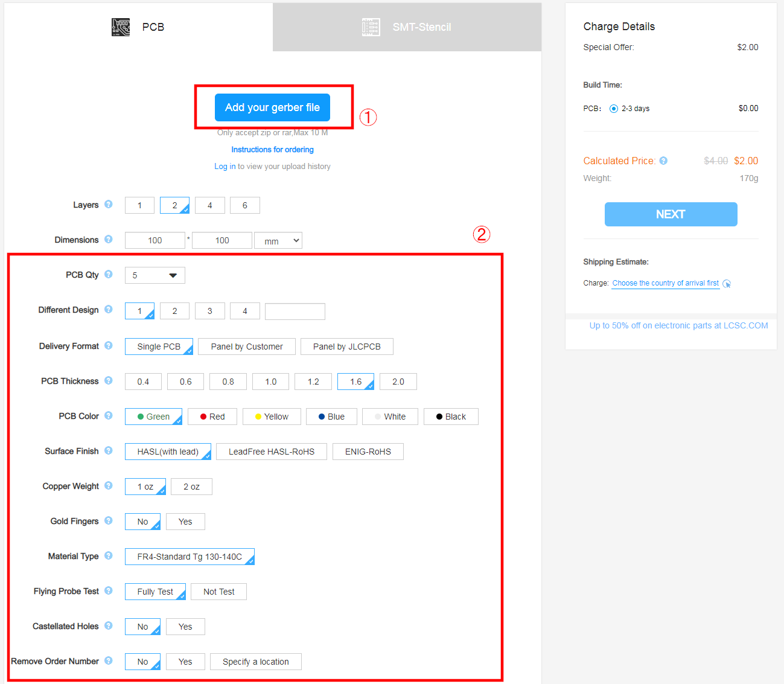Screen dimensions: 784x684
Task: Click the help icon next to Layers
Action: click(109, 204)
